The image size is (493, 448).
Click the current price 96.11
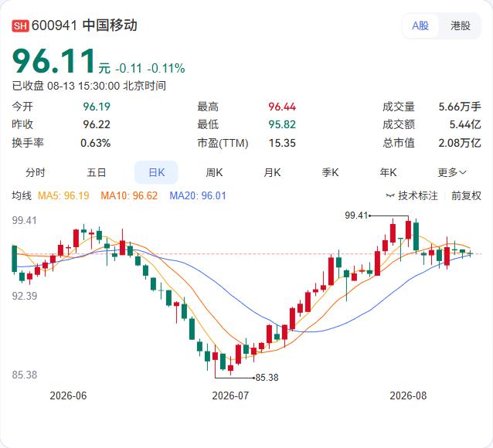(x=53, y=61)
